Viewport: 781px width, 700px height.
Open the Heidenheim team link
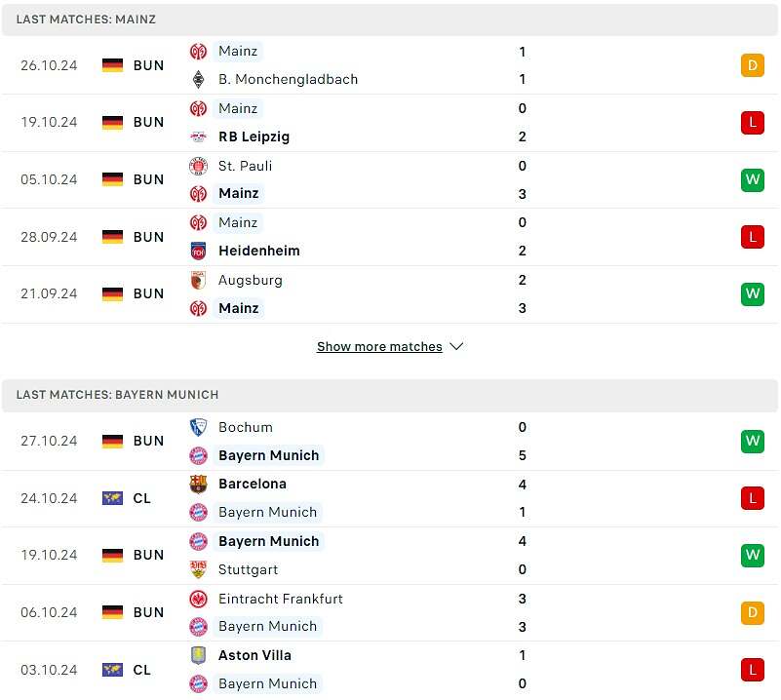[x=259, y=251]
